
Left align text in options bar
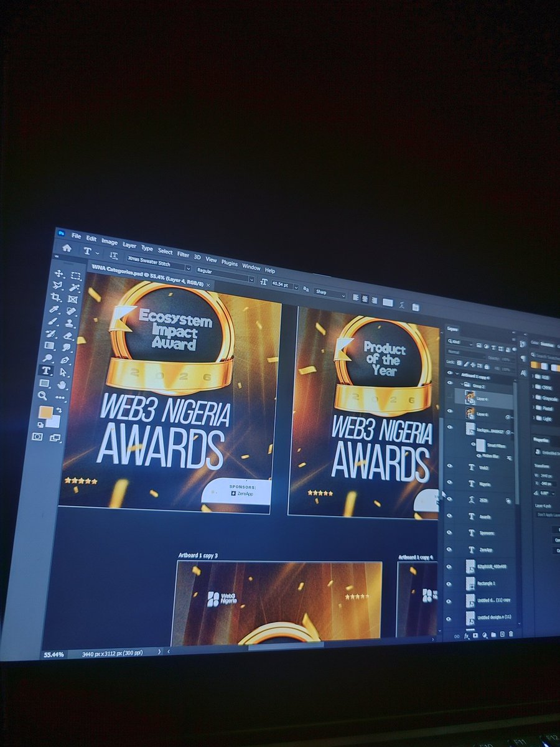(355, 298)
